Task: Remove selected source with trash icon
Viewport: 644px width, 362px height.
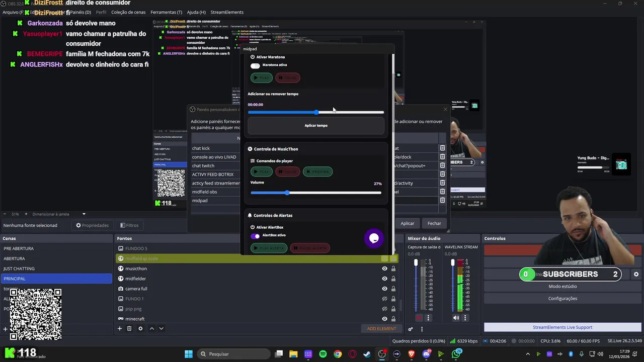Action: coord(129,328)
